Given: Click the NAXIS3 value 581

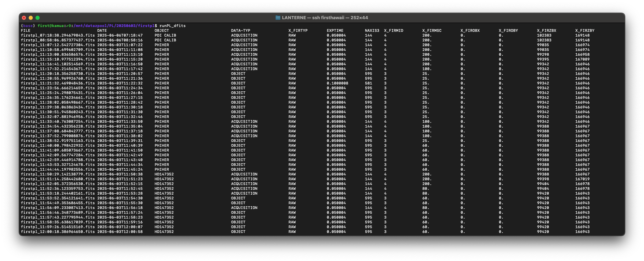Looking at the screenshot, I should tap(368, 83).
